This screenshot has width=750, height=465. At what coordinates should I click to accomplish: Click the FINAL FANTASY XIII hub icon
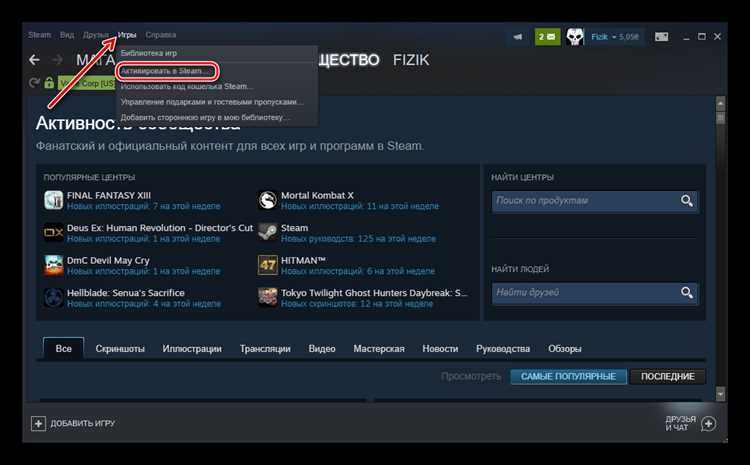point(54,200)
